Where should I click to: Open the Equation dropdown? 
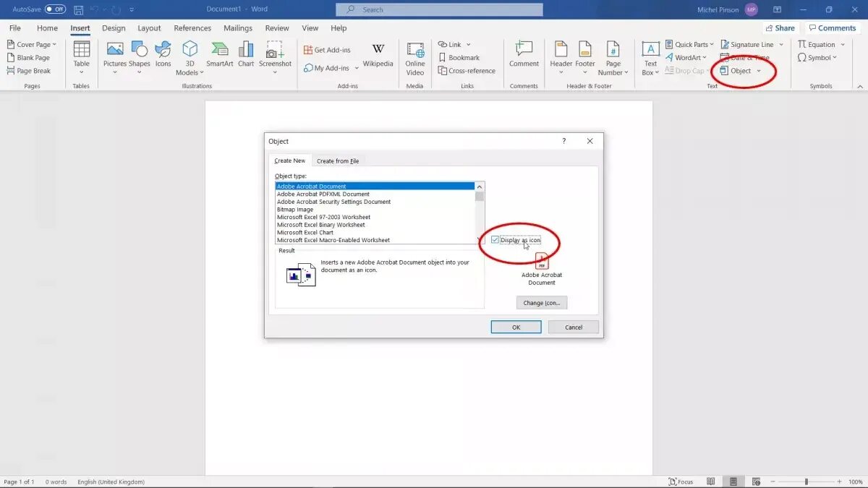(822, 45)
